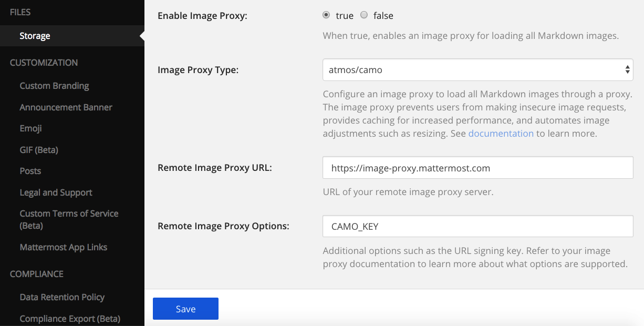This screenshot has width=644, height=326.
Task: Open Custom Terms of Service (Beta) settings
Action: pos(69,213)
